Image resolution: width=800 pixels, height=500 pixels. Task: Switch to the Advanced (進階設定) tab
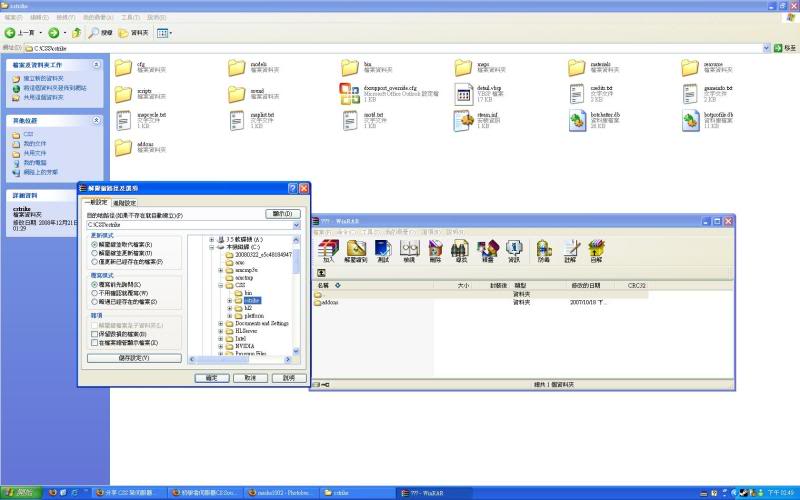click(x=126, y=202)
